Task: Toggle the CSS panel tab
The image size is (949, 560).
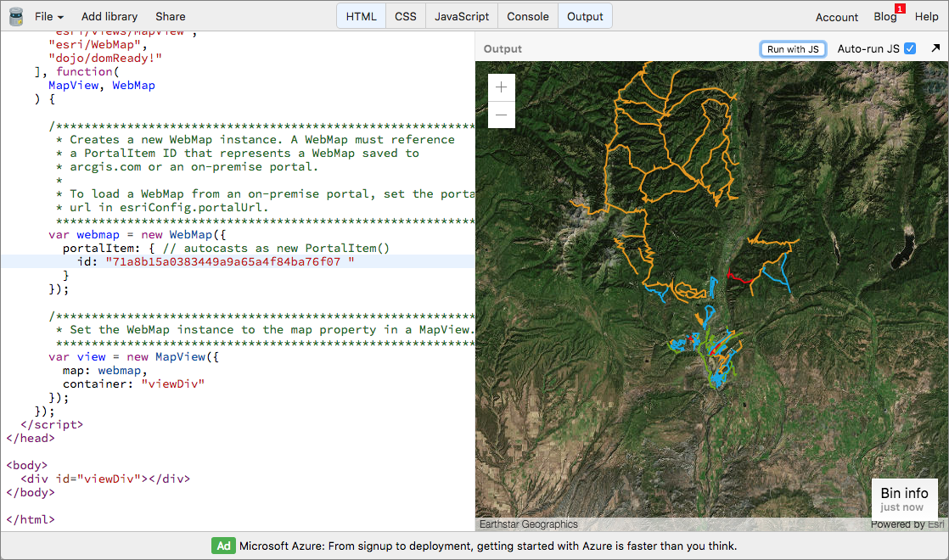Action: 406,16
